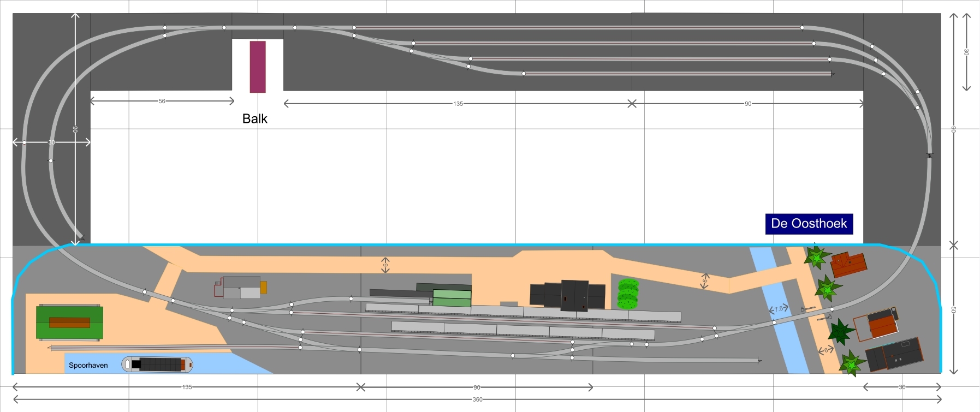Click the dark green tree near the canal
The width and height of the screenshot is (980, 412).
pos(840,331)
